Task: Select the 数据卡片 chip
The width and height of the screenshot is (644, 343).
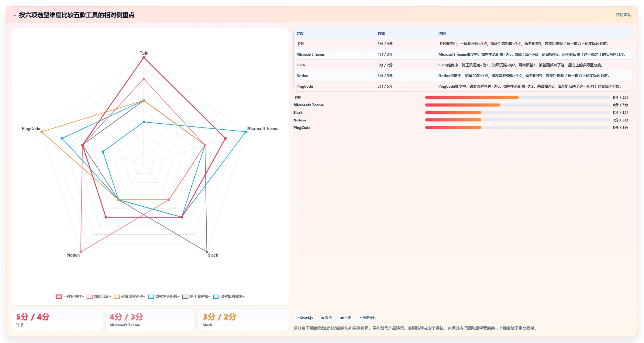Action: (368, 318)
